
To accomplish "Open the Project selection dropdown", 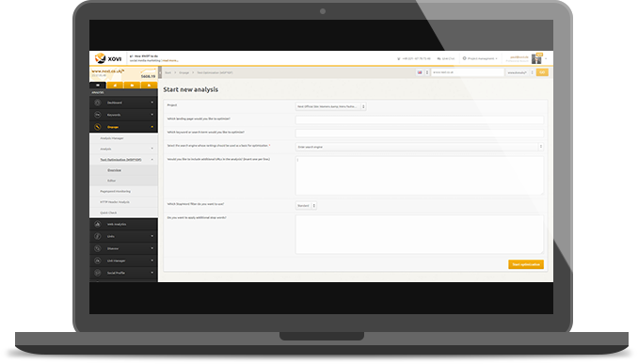I will click(331, 106).
